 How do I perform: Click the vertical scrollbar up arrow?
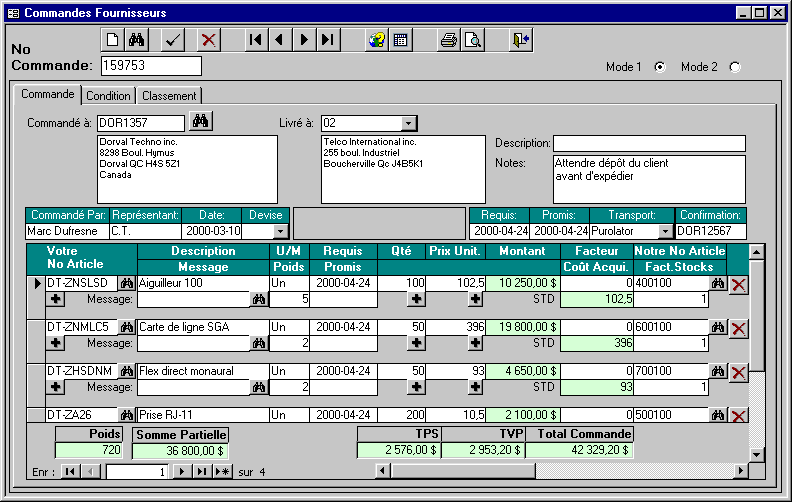(x=756, y=252)
